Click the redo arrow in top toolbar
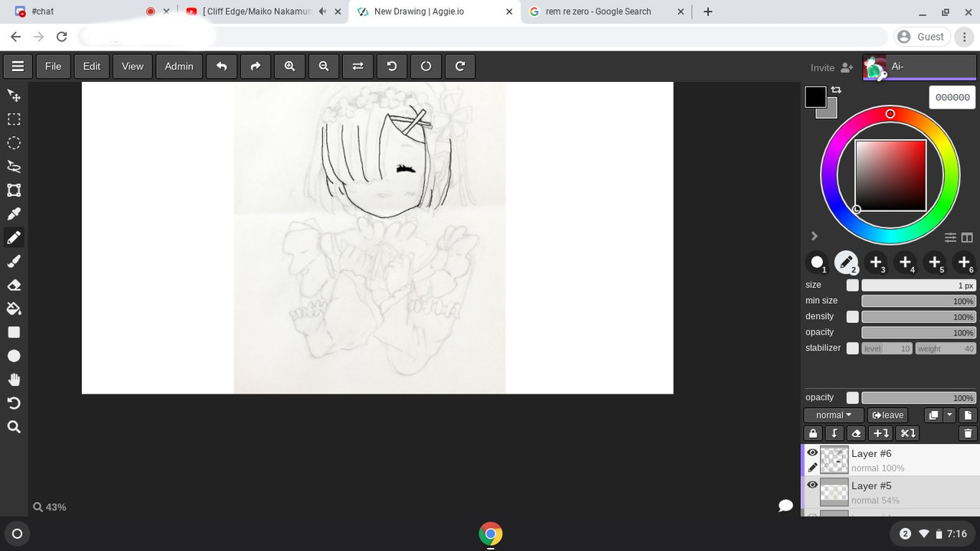Screen dimensions: 980x551 click(256, 67)
